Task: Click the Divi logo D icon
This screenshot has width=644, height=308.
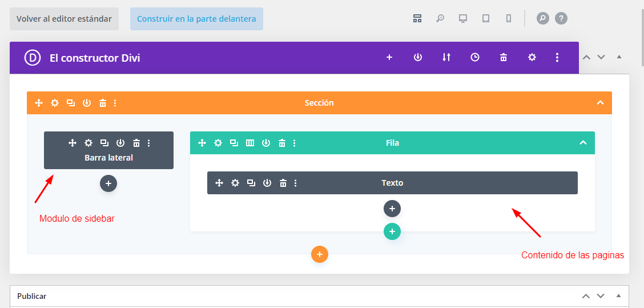Action: 32,58
